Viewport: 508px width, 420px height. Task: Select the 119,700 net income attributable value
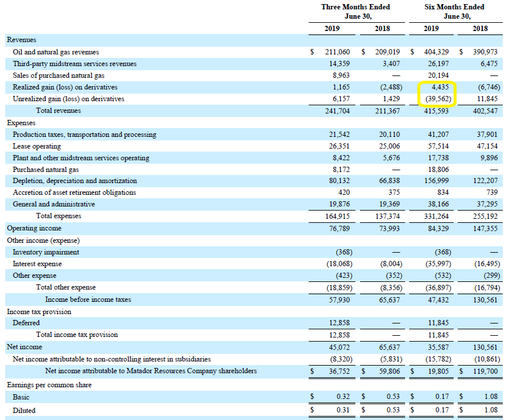coord(485,371)
